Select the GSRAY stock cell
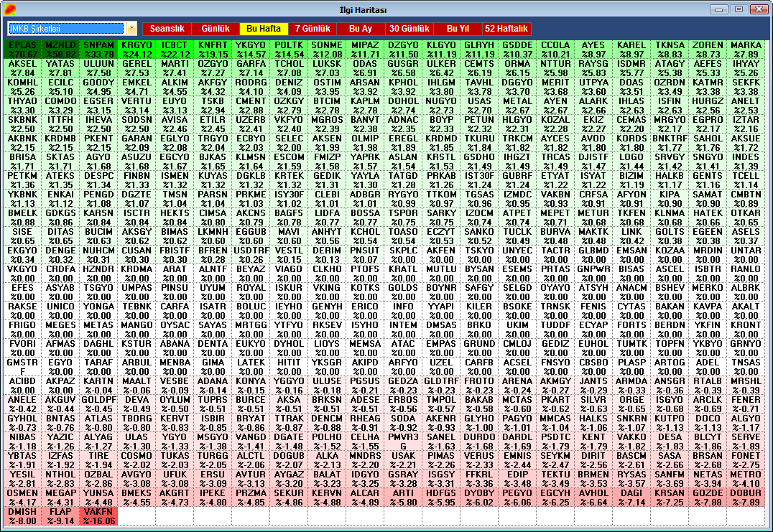Viewport: 773px width, 532px height. point(403,480)
